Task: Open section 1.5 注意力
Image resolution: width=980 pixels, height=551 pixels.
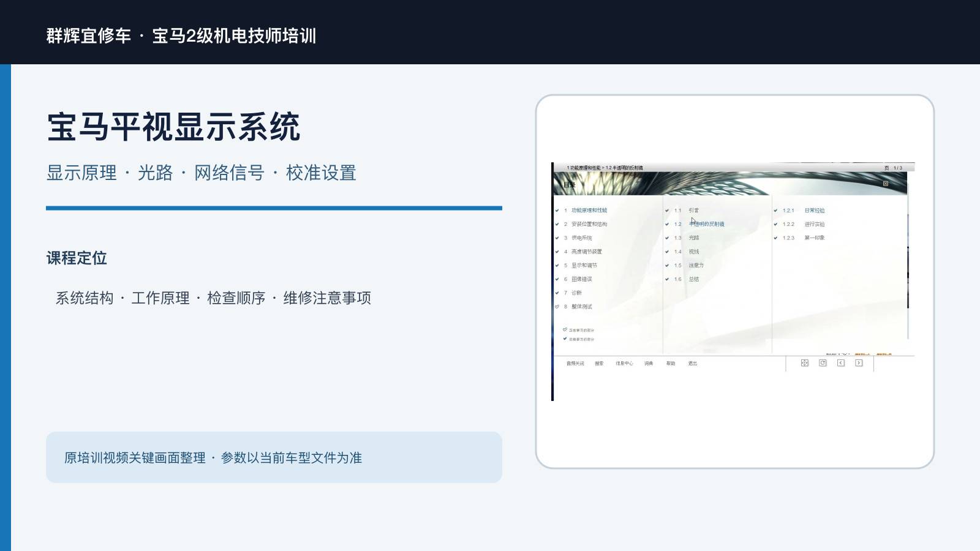Action: coord(689,266)
